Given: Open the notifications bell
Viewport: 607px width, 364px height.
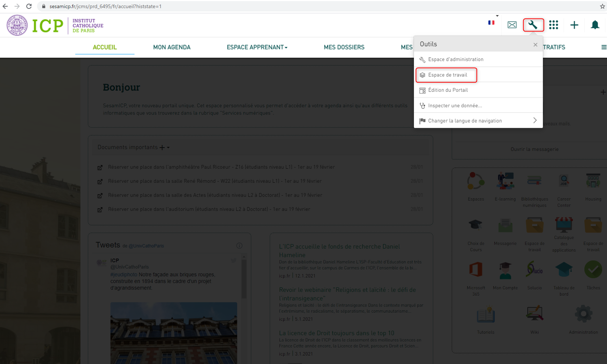Looking at the screenshot, I should click(x=595, y=25).
